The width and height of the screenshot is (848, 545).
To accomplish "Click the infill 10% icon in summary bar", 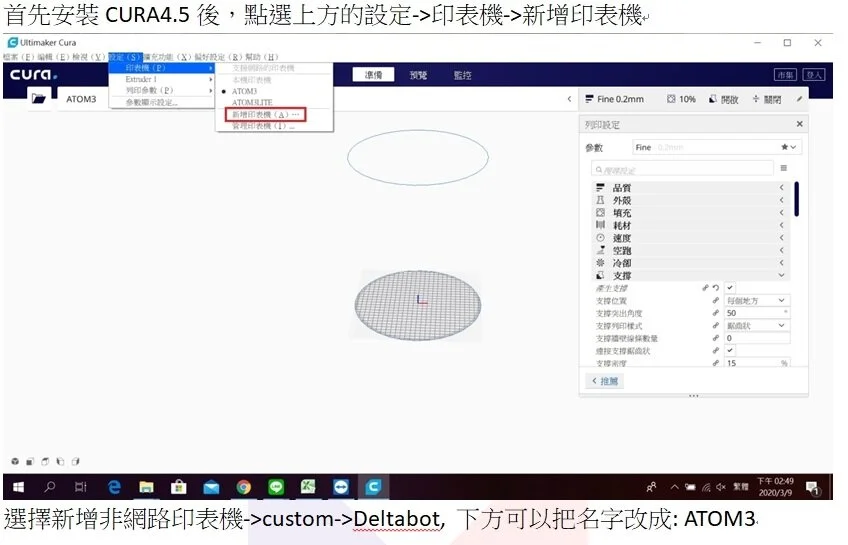I will (x=671, y=99).
